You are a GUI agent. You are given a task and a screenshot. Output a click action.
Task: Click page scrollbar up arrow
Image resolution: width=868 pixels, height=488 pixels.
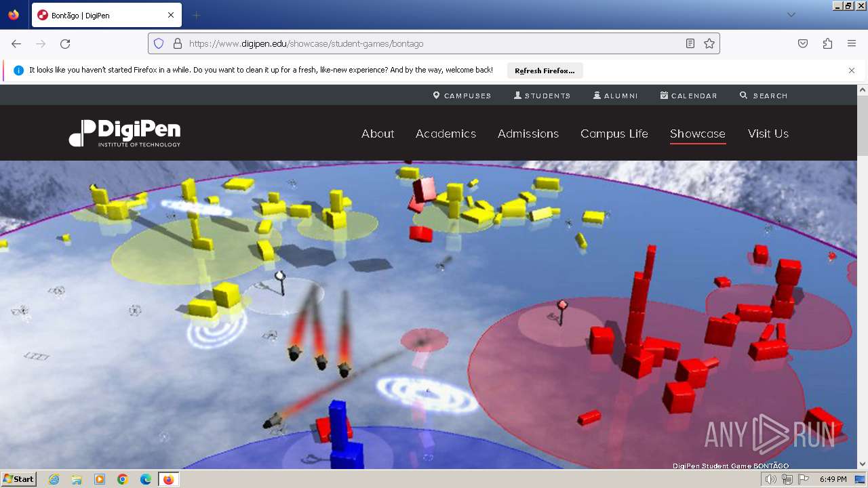(x=863, y=90)
